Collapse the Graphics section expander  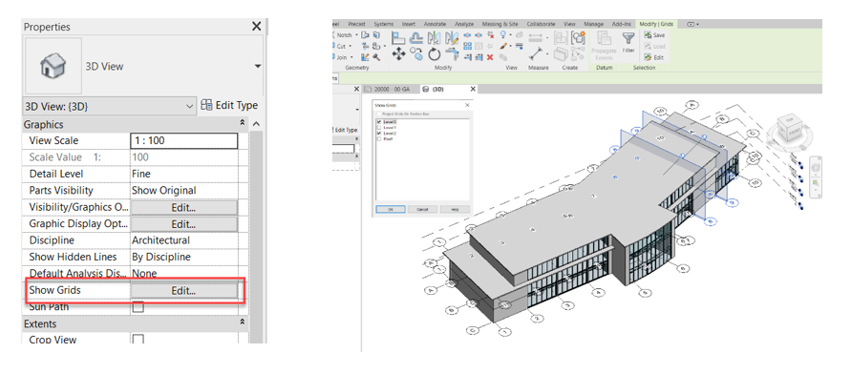[x=243, y=124]
